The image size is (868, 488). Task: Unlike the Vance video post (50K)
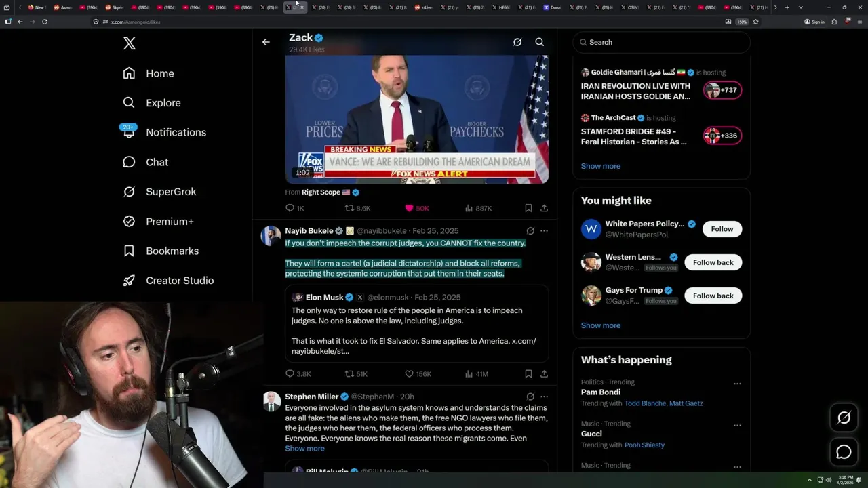(416, 208)
